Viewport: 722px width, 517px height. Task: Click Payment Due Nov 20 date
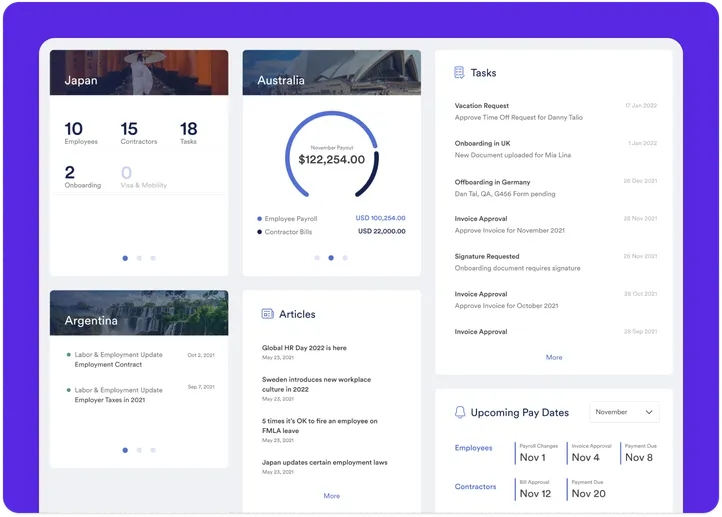[588, 489]
